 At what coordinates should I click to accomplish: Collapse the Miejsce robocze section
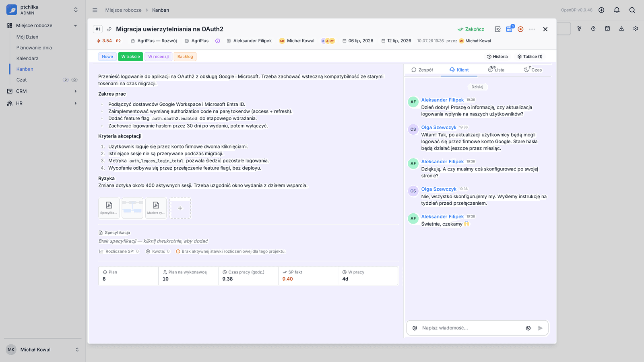[x=75, y=26]
